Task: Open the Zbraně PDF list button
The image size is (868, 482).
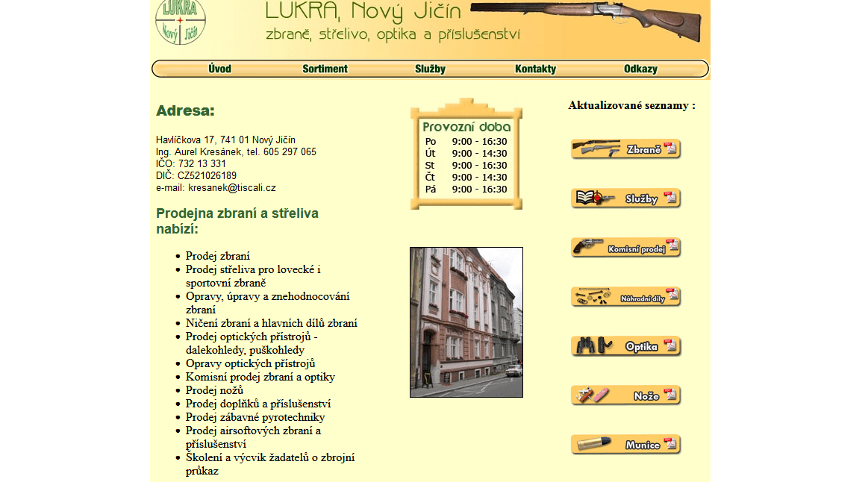Action: 625,149
